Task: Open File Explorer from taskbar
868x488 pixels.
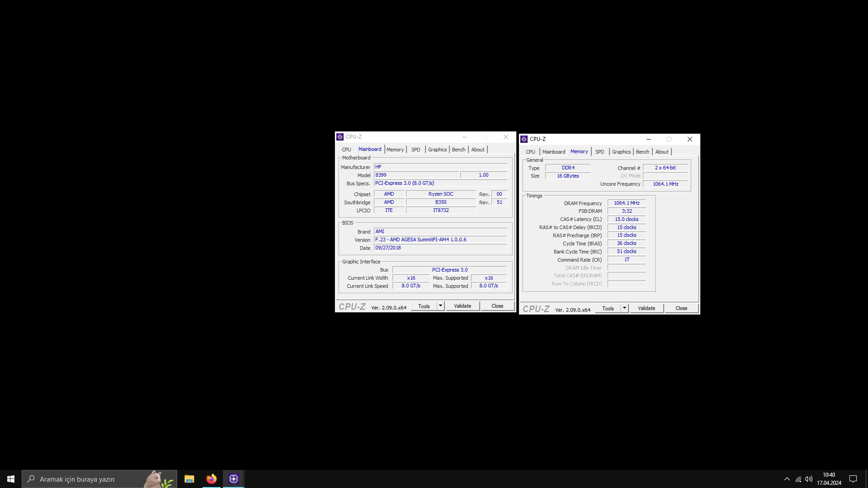Action: click(x=189, y=479)
